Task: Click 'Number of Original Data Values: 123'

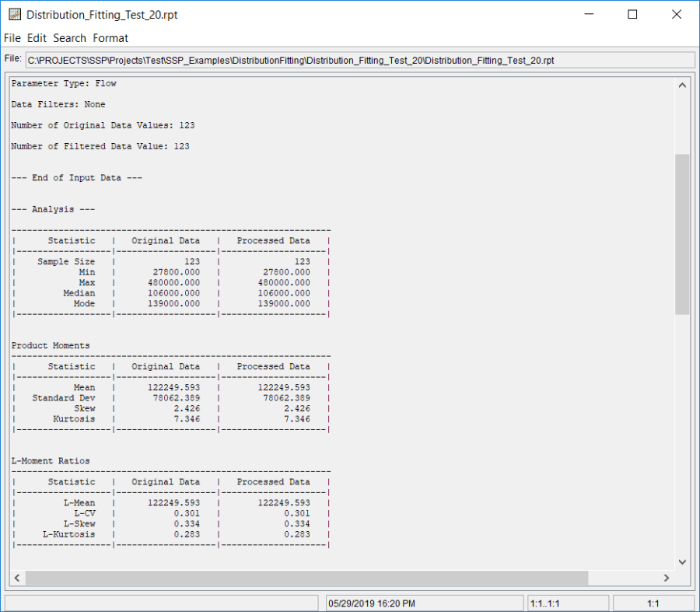Action: [x=103, y=125]
